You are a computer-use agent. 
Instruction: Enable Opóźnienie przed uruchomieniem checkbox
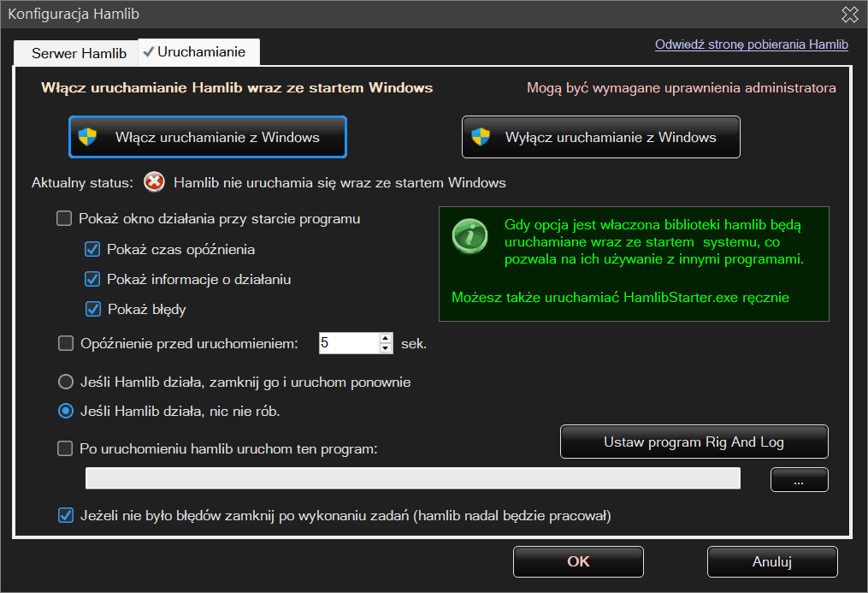coord(66,344)
